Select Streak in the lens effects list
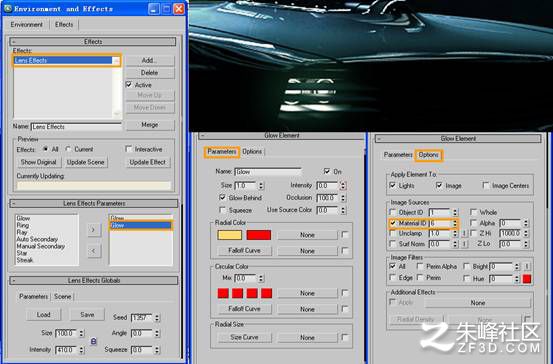553x364 pixels. coord(25,260)
